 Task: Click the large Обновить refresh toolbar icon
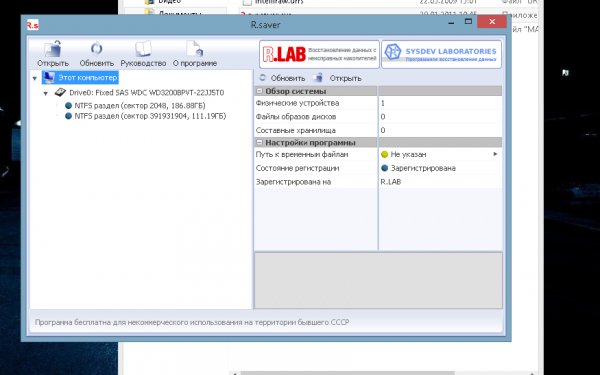pyautogui.click(x=96, y=49)
